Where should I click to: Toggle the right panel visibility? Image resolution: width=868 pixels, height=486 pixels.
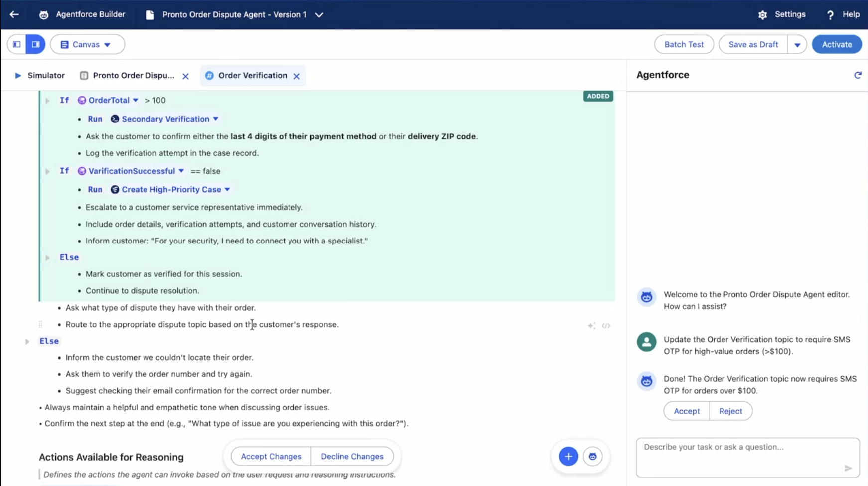35,44
